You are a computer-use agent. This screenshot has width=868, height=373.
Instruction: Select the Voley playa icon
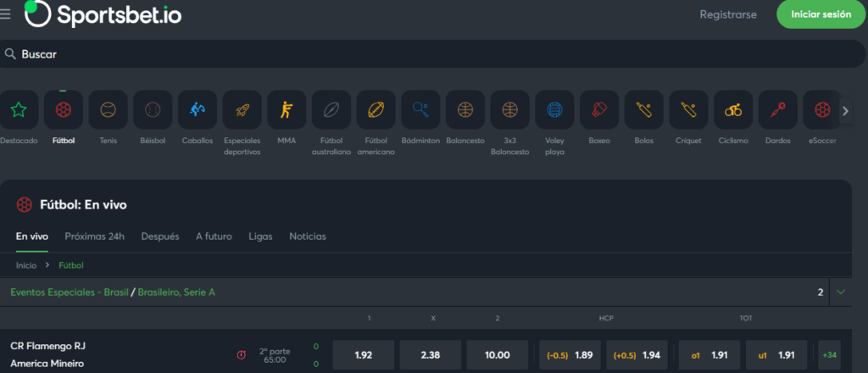point(554,110)
